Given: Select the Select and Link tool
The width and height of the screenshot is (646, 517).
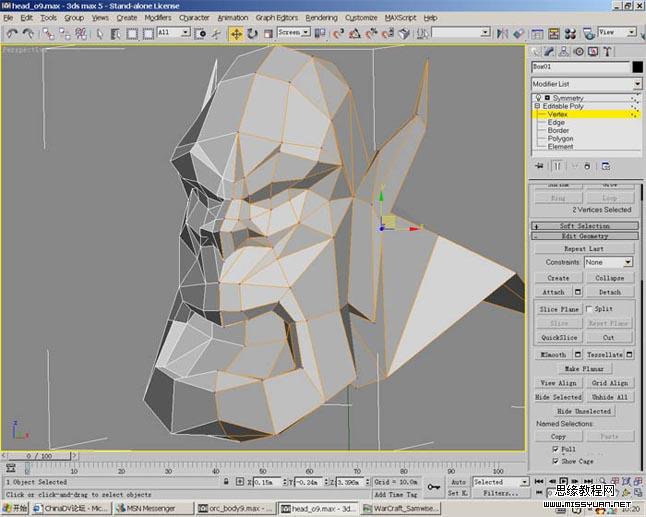Looking at the screenshot, I should 48,33.
